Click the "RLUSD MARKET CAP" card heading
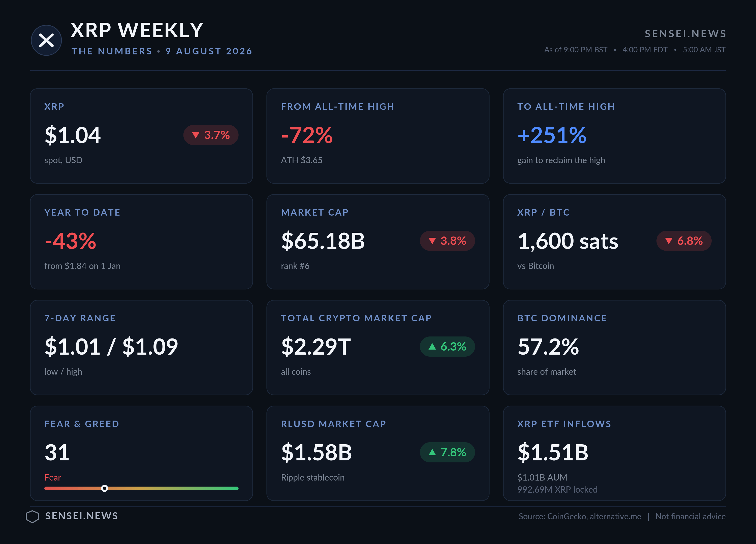The height and width of the screenshot is (544, 756). point(334,424)
